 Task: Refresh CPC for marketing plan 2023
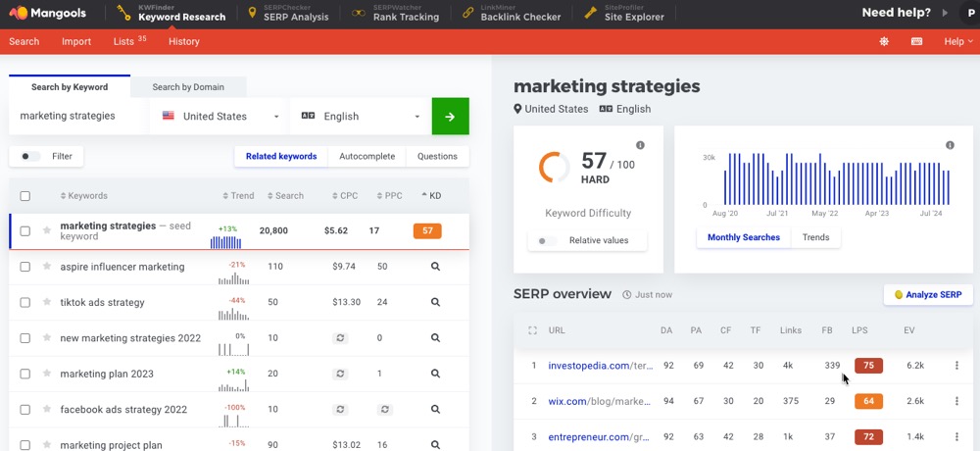coord(340,374)
